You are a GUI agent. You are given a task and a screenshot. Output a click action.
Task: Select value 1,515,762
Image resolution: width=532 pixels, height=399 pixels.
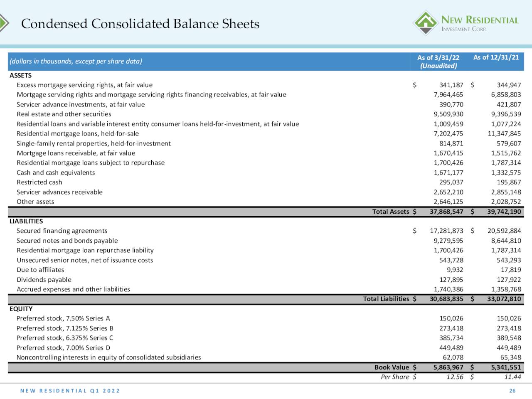(506, 153)
